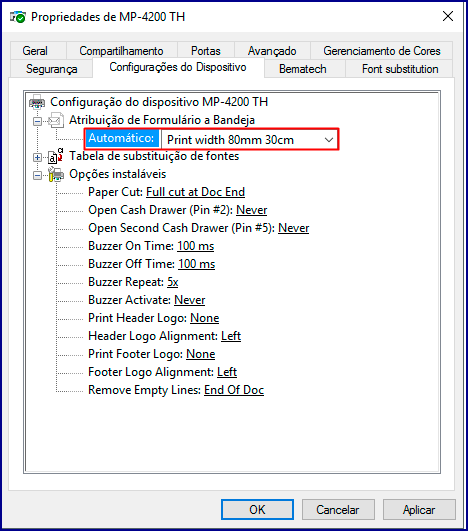Viewport: 468px width, 531px height.
Task: Select the Atribuição de Formulário a Bandeja label
Action: coord(162,120)
